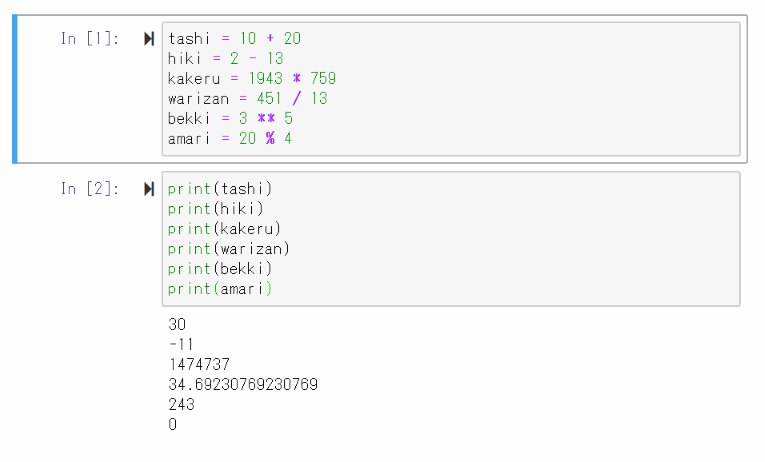Image resolution: width=765 pixels, height=462 pixels.
Task: Click the print(amari) line
Action: coord(220,289)
